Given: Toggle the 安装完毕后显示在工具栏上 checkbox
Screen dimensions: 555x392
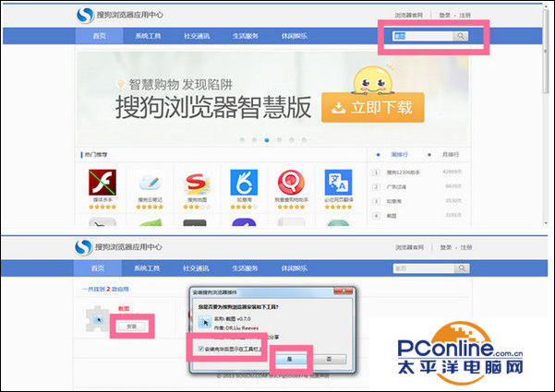Looking at the screenshot, I should [200, 349].
